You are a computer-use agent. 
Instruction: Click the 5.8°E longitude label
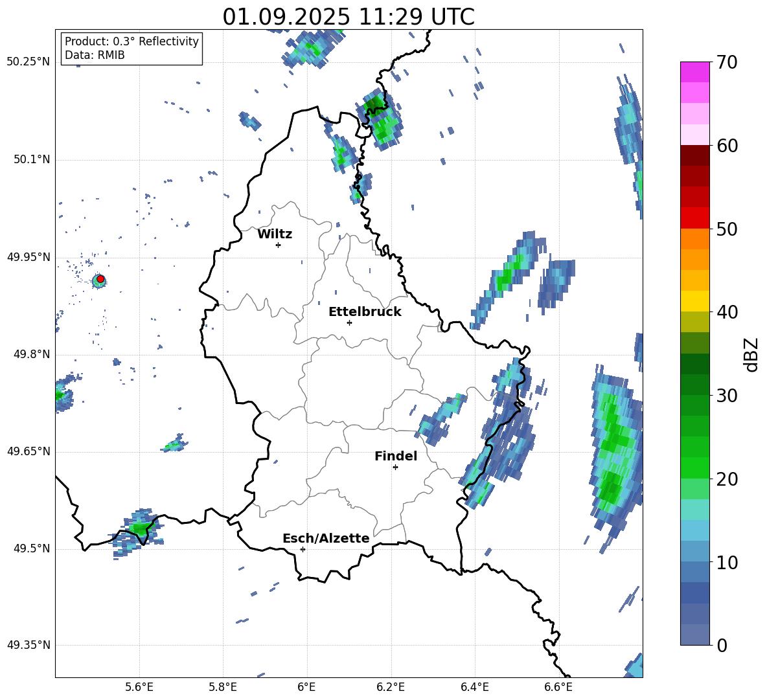pos(223,688)
